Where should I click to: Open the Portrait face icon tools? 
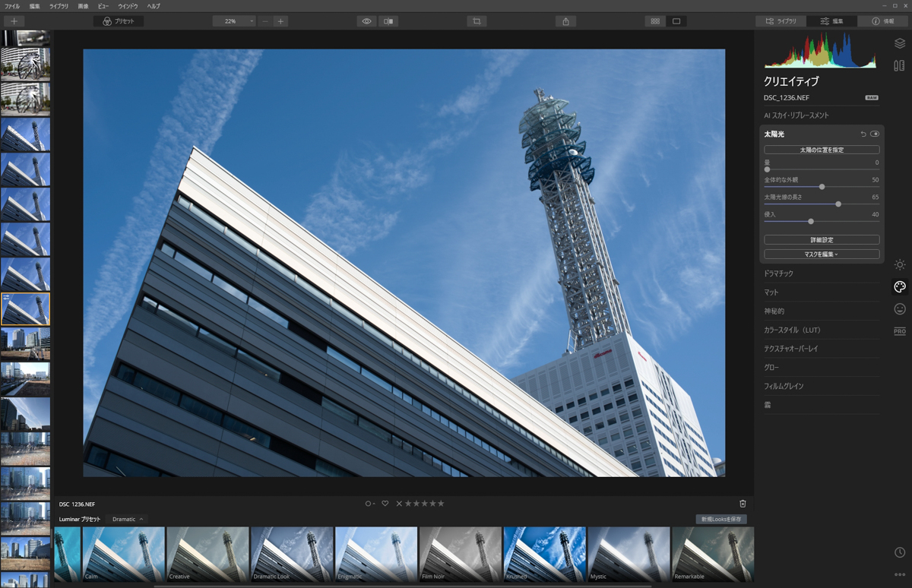pyautogui.click(x=900, y=309)
